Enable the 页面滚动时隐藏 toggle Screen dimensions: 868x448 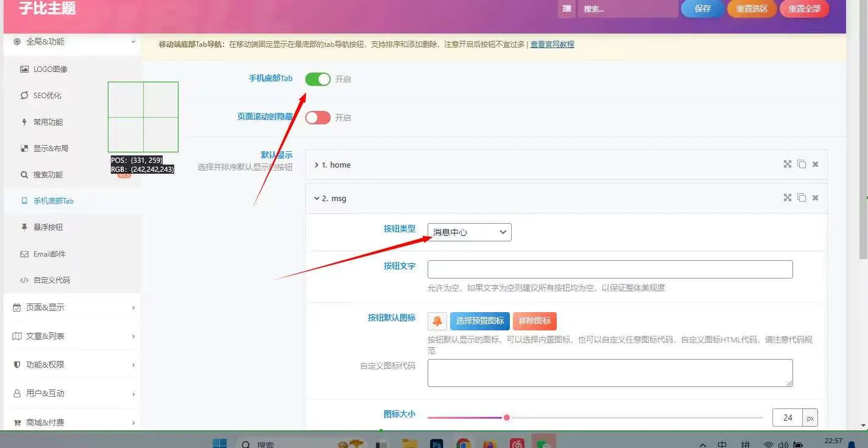[x=317, y=118]
